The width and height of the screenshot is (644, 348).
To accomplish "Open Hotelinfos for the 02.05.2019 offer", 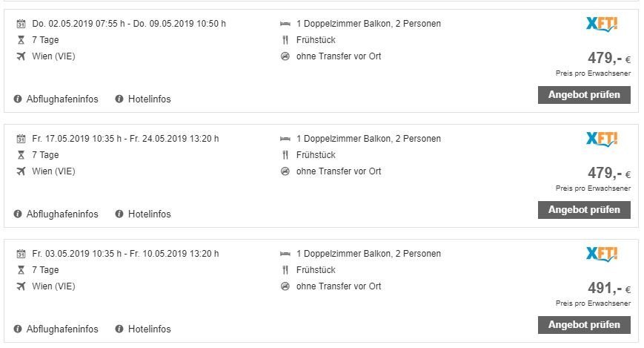I will click(149, 99).
